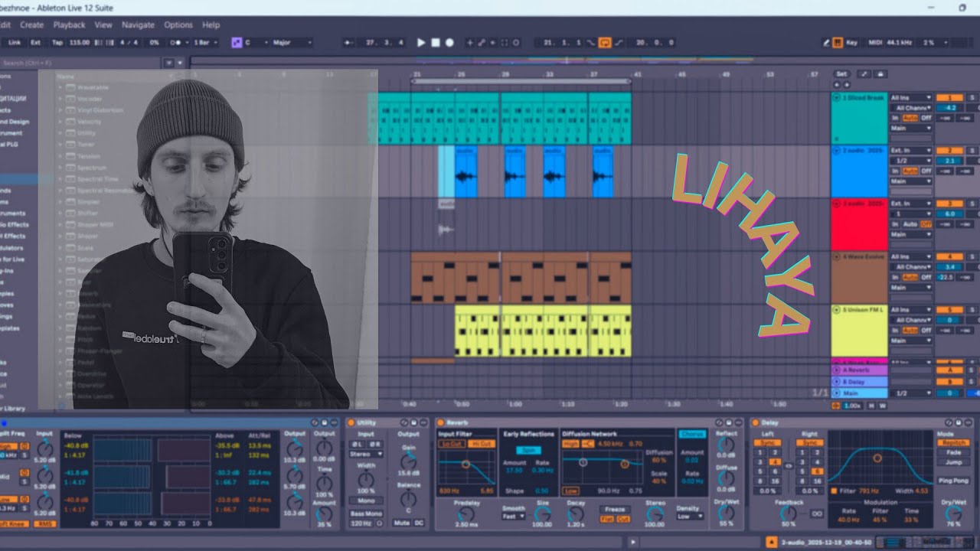Toggle monitor Off on red audio track
This screenshot has width=980, height=551.
point(926,224)
